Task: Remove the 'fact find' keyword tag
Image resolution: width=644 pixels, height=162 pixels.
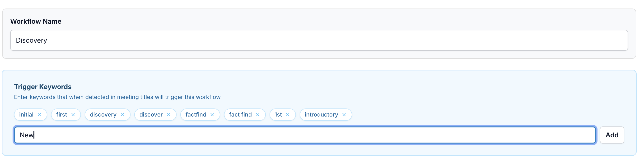Action: coord(258,115)
